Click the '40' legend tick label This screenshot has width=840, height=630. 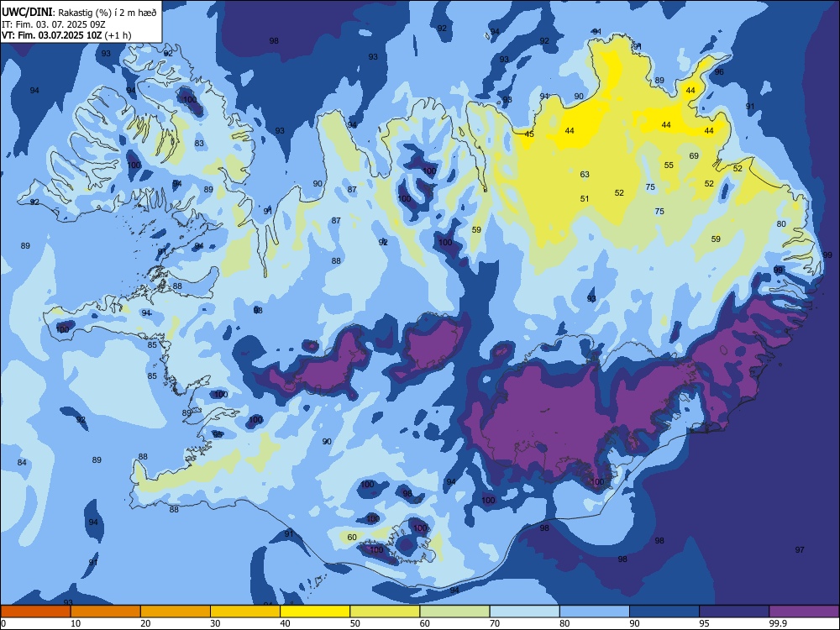285,623
